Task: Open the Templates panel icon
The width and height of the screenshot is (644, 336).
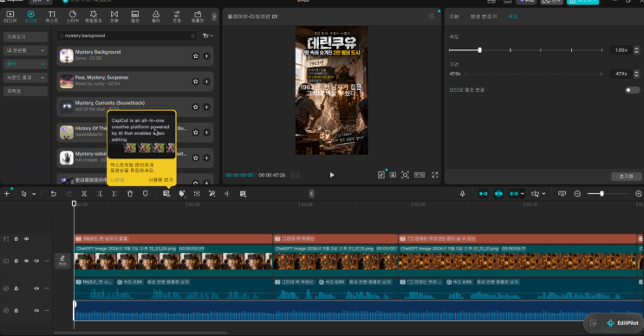Action: pos(198,16)
